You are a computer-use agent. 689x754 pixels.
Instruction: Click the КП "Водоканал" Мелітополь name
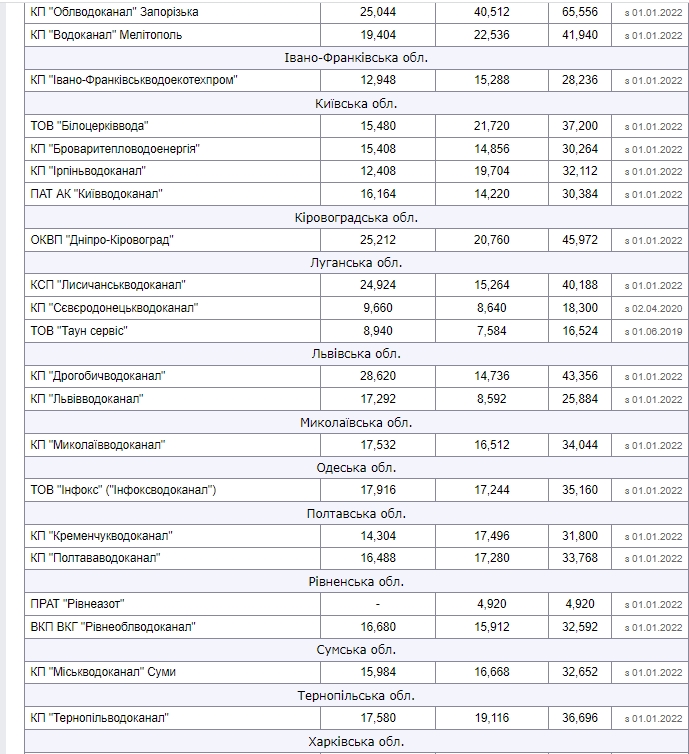(106, 35)
